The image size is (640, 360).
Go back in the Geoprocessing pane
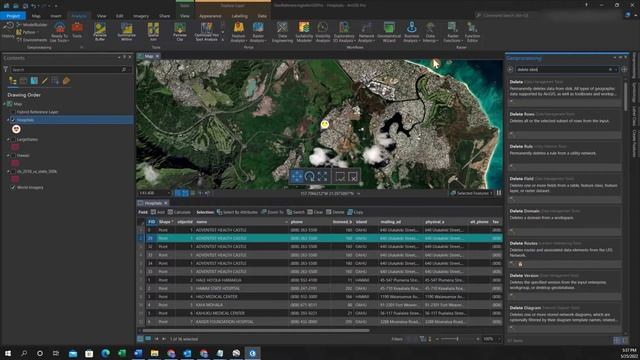point(510,69)
